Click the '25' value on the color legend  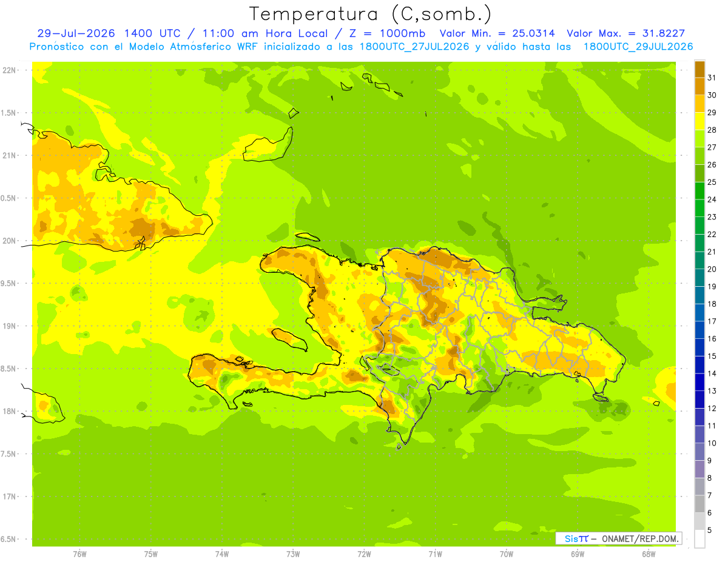pos(712,182)
